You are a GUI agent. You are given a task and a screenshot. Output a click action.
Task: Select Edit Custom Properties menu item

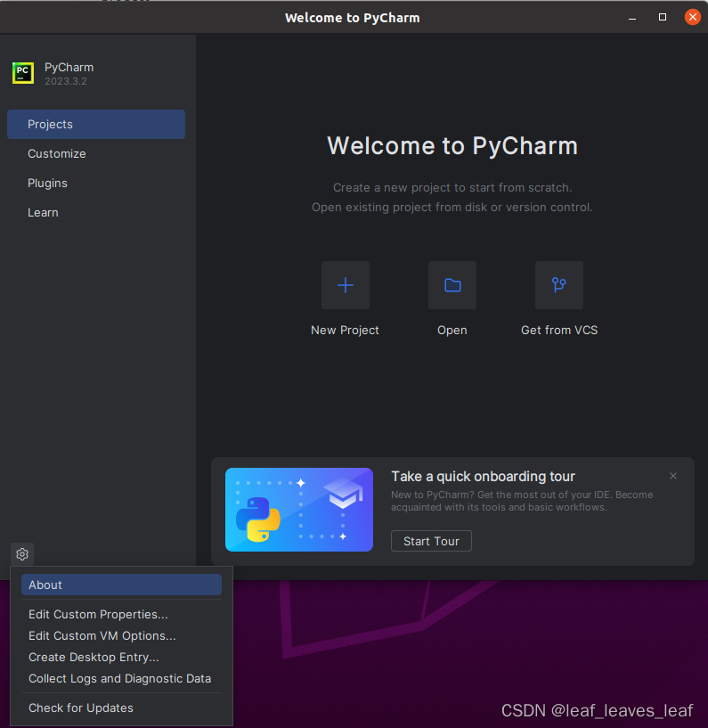click(x=121, y=614)
